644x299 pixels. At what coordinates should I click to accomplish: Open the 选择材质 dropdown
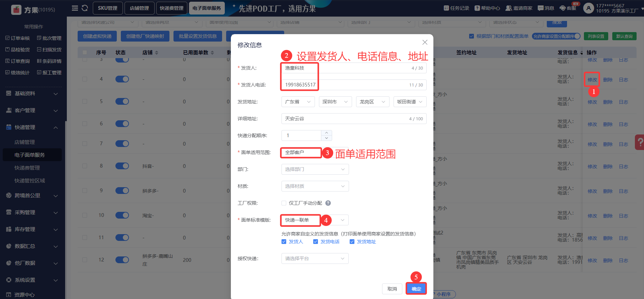315,186
